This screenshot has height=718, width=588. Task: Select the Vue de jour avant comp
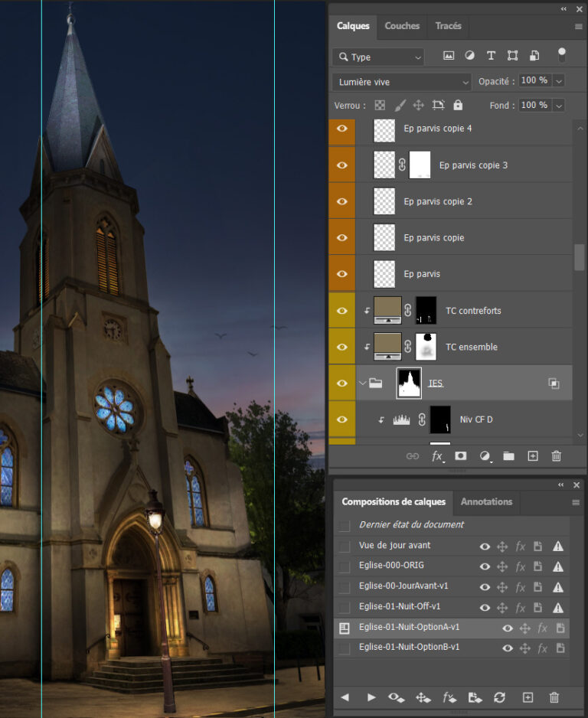click(x=394, y=546)
